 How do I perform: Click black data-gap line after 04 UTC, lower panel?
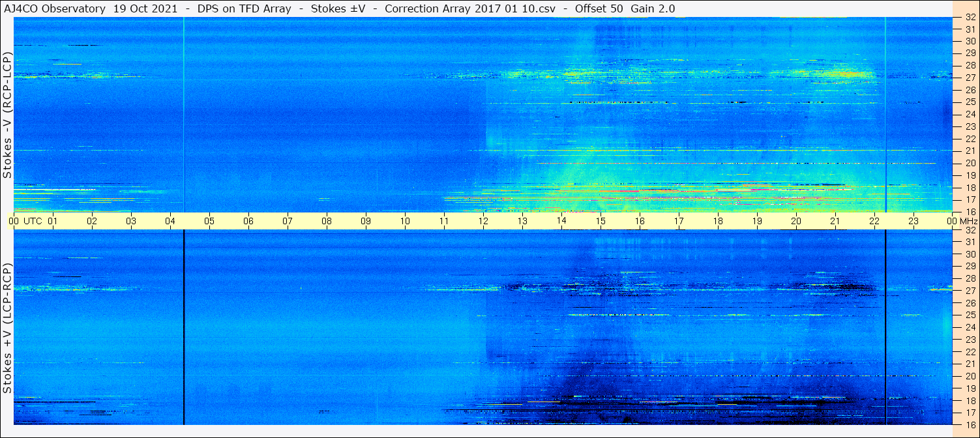tap(184, 327)
